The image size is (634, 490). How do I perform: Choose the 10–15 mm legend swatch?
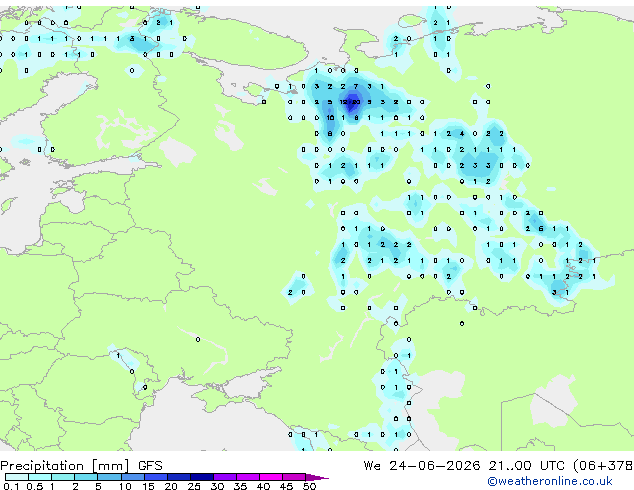coord(132,477)
